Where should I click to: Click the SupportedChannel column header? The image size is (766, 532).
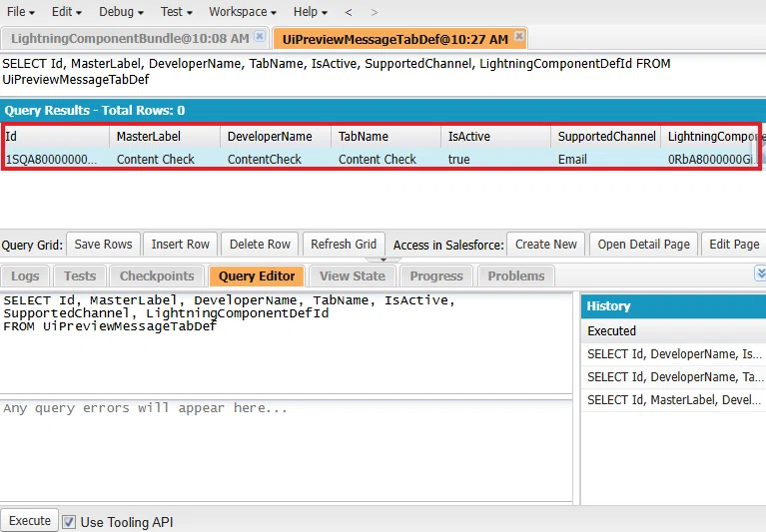606,136
